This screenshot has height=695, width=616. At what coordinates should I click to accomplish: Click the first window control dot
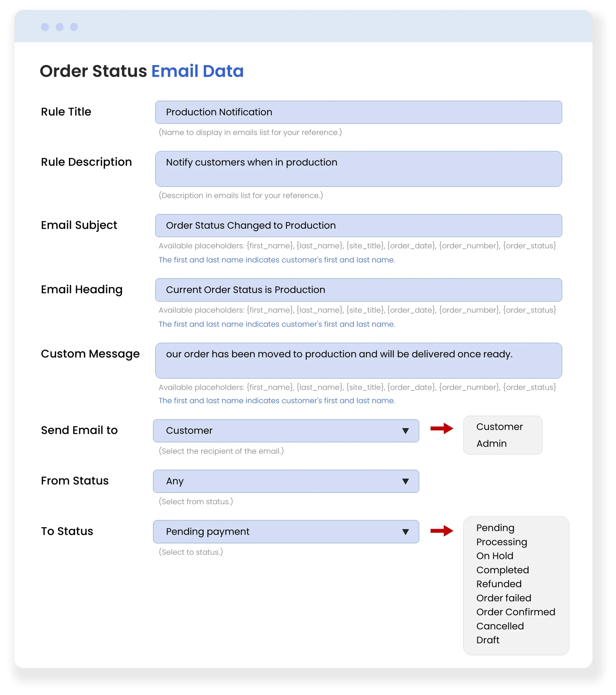coord(45,27)
